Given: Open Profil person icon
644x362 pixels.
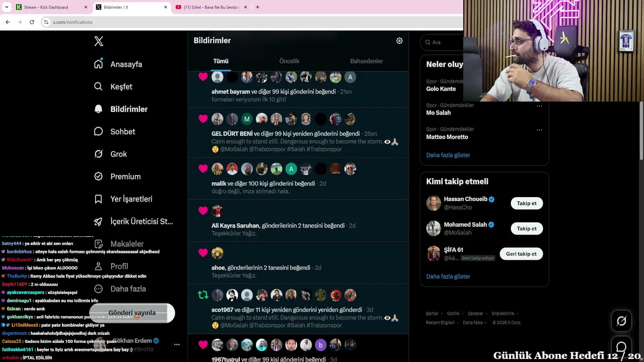Looking at the screenshot, I should [99, 266].
